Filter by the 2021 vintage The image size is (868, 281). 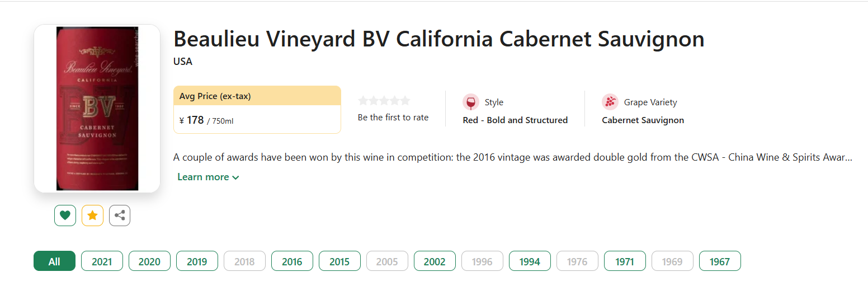tap(102, 261)
